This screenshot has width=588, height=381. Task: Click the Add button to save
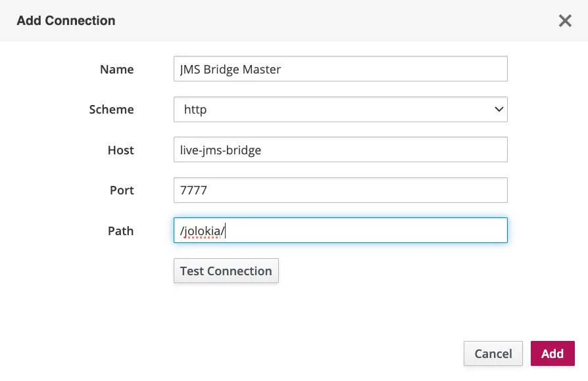pyautogui.click(x=552, y=353)
